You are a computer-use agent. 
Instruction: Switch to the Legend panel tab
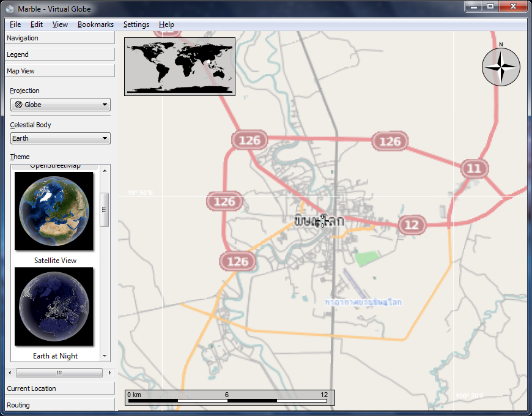tap(60, 54)
